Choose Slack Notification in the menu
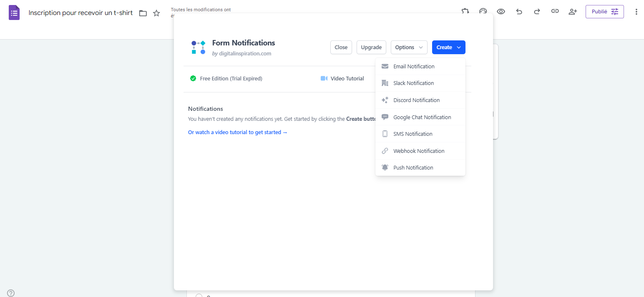Image resolution: width=644 pixels, height=297 pixels. (x=413, y=83)
